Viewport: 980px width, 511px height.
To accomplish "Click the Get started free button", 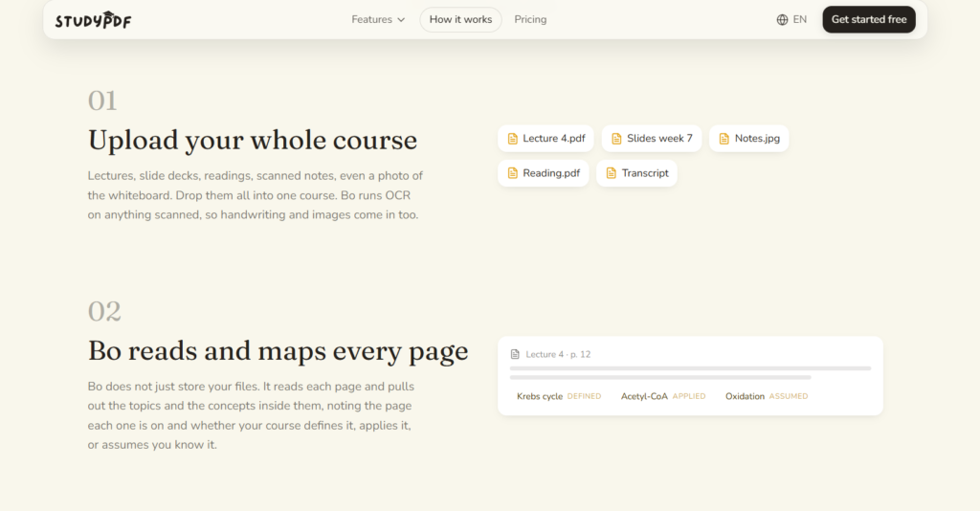I will (869, 19).
